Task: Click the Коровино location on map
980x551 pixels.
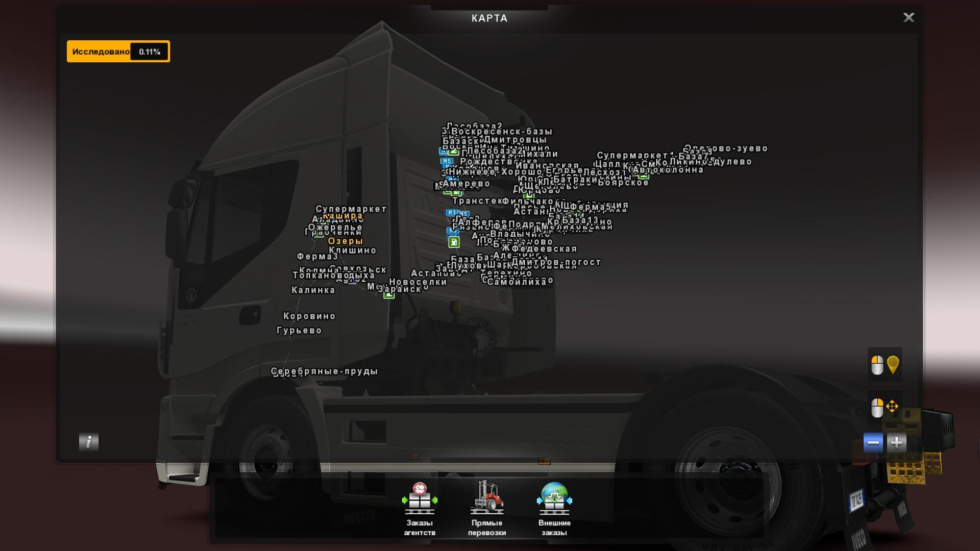Action: (x=309, y=316)
